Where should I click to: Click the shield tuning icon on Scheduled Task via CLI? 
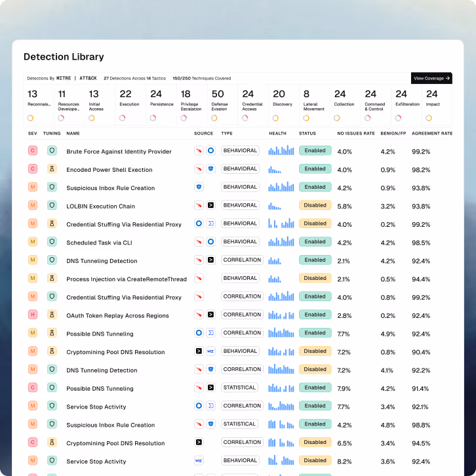52,242
